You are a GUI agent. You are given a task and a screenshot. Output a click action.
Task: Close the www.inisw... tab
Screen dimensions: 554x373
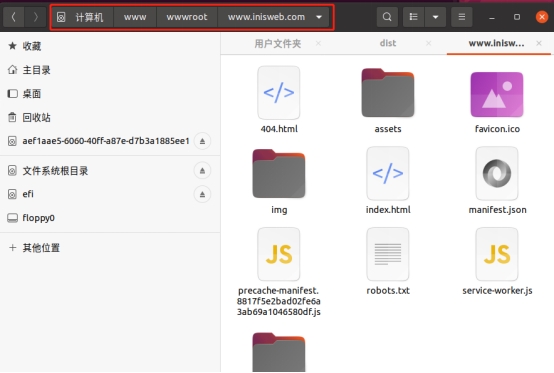tap(539, 43)
